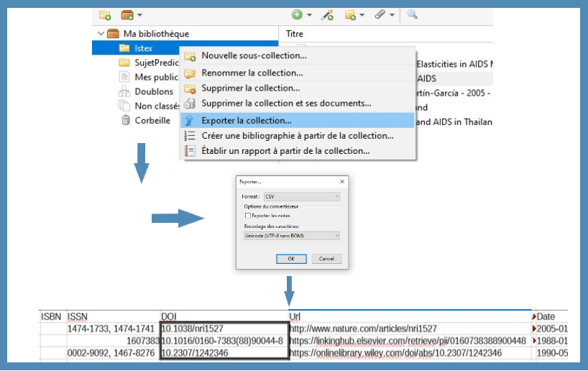Click Créer une bibliographie à partir de la collection
This screenshot has width=588, height=371.
coord(297,135)
